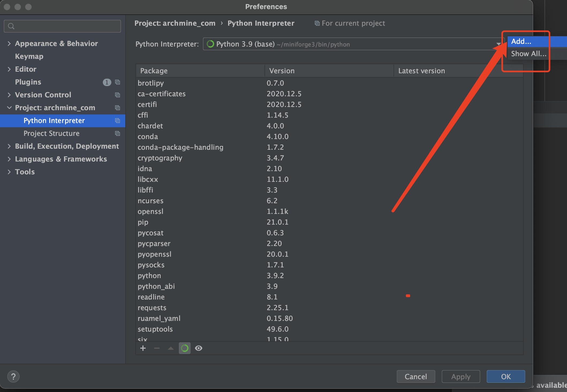Open the Python Interpreter dropdown arrow
This screenshot has height=392, width=567.
[x=498, y=44]
